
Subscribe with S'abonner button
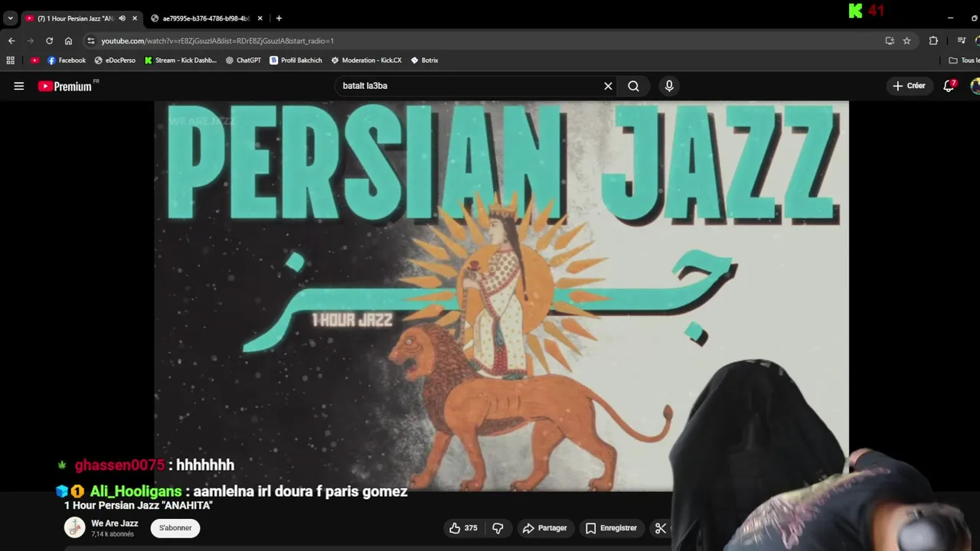pyautogui.click(x=175, y=528)
